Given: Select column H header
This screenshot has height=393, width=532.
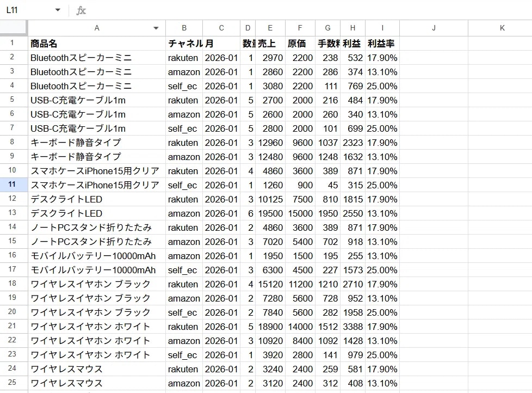Looking at the screenshot, I should tap(353, 28).
